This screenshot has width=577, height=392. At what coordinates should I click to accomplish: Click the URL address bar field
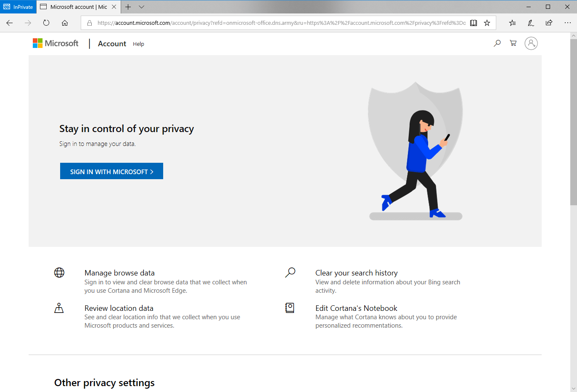[x=281, y=23]
